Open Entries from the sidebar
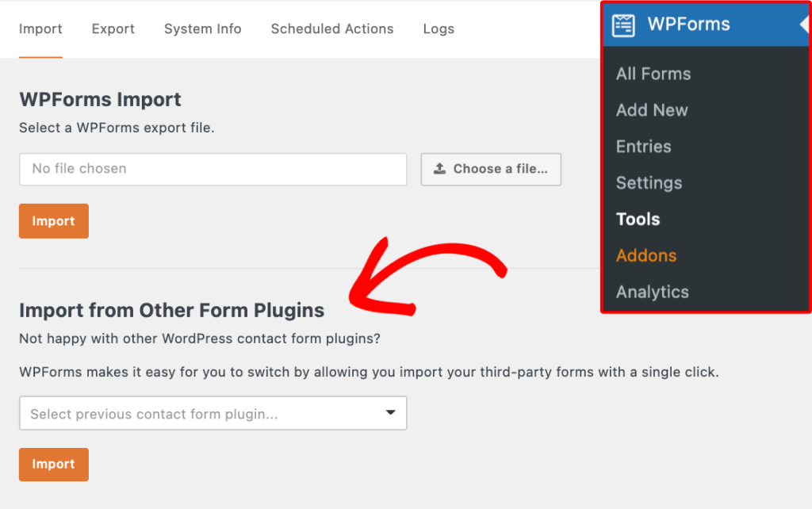 pos(643,147)
